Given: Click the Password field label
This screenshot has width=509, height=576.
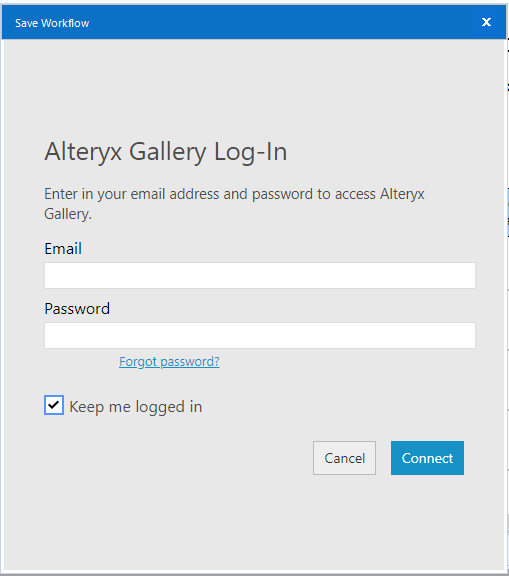Looking at the screenshot, I should click(77, 309).
